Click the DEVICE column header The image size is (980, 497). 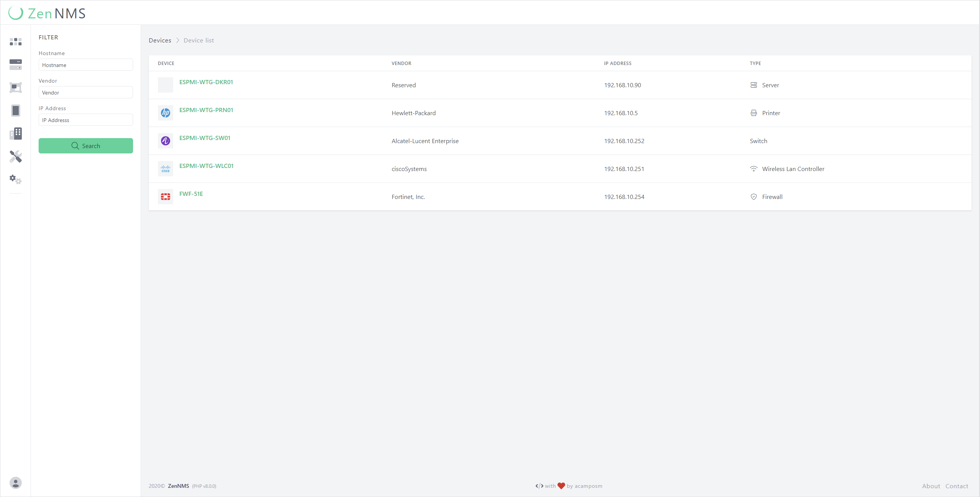click(166, 64)
